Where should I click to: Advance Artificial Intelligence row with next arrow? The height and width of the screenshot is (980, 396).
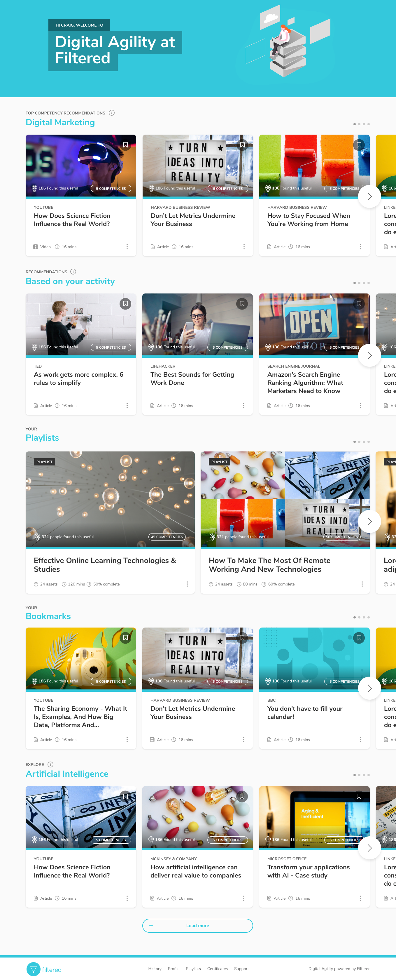(x=369, y=848)
